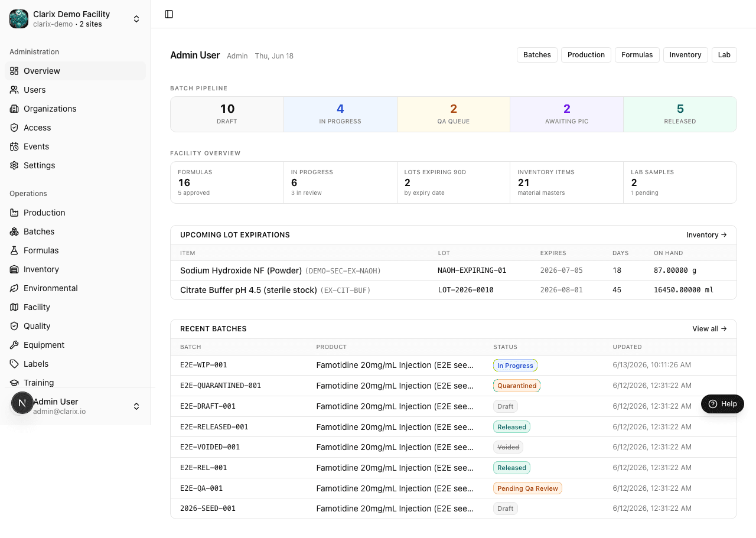The image size is (756, 538).
Task: Click the Voided status badge
Action: click(x=508, y=447)
